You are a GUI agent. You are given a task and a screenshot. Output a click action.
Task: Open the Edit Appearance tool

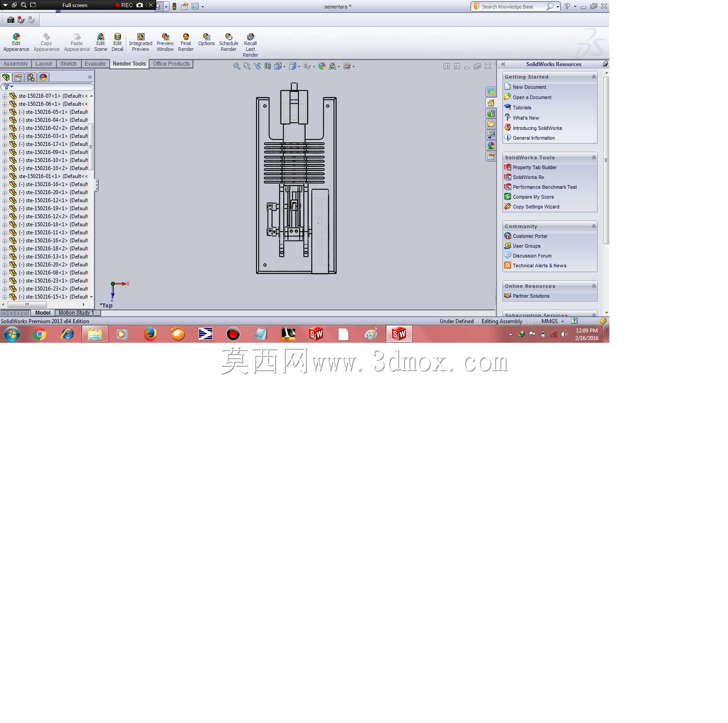pyautogui.click(x=16, y=43)
